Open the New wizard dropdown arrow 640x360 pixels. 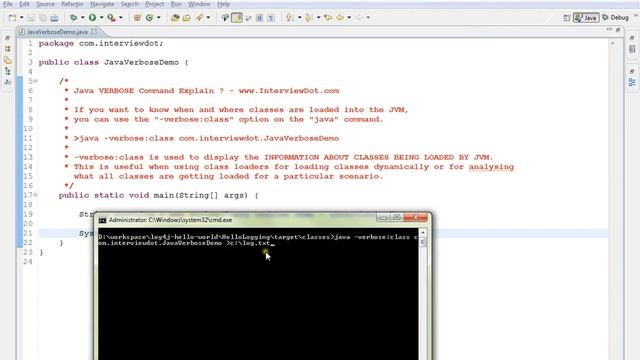22,18
